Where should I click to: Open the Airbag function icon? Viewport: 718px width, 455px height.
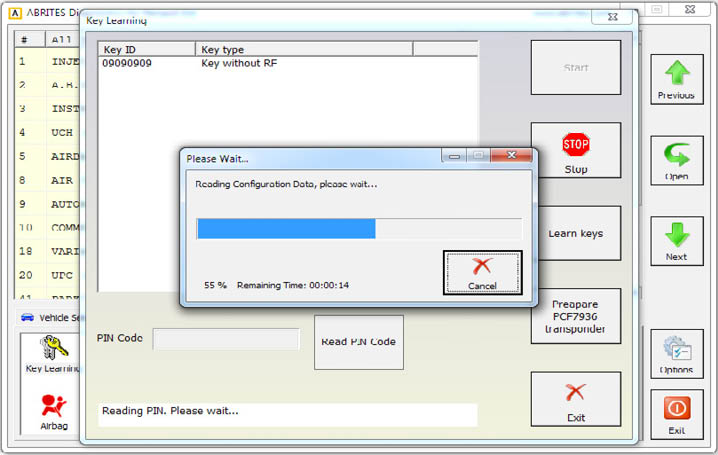(x=54, y=412)
